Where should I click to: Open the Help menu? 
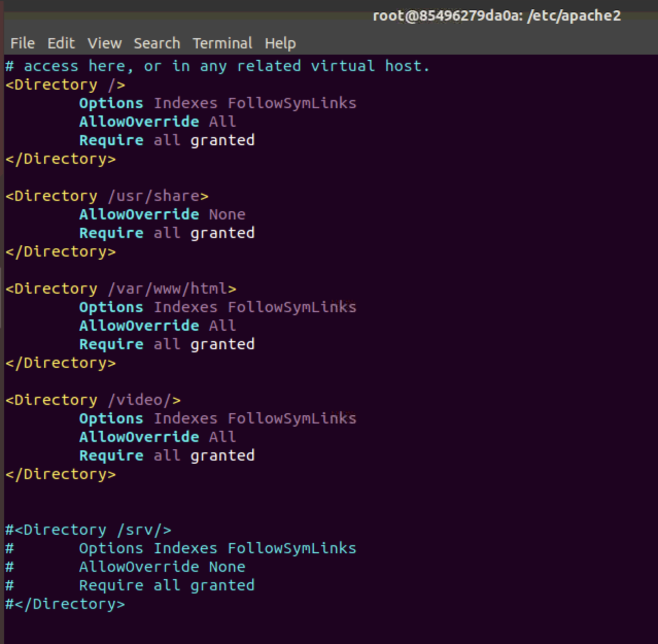pos(280,43)
